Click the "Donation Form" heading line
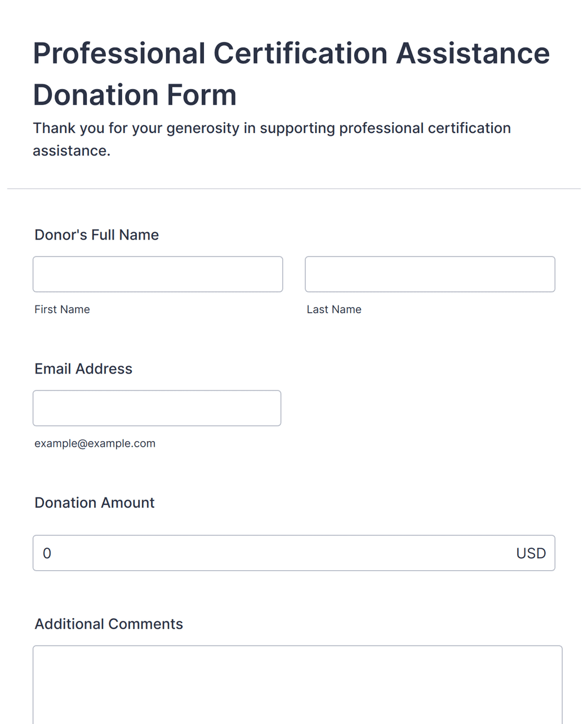 [135, 95]
